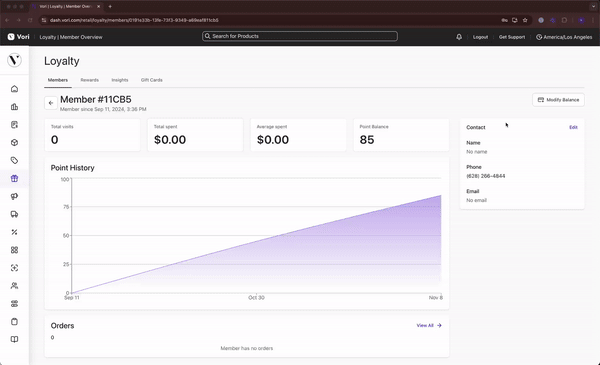View All orders link

429,326
